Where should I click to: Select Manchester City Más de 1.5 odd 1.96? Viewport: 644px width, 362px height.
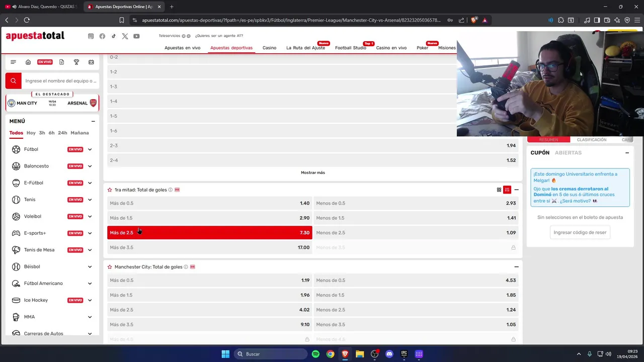coord(210,295)
